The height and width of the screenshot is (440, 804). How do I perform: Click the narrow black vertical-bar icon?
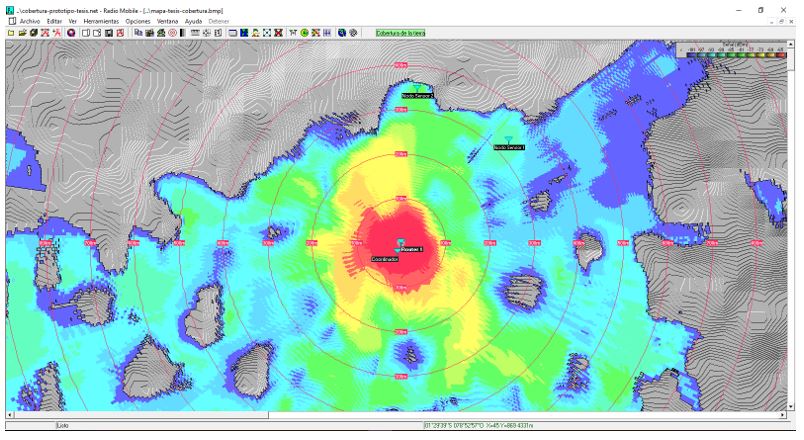[183, 33]
